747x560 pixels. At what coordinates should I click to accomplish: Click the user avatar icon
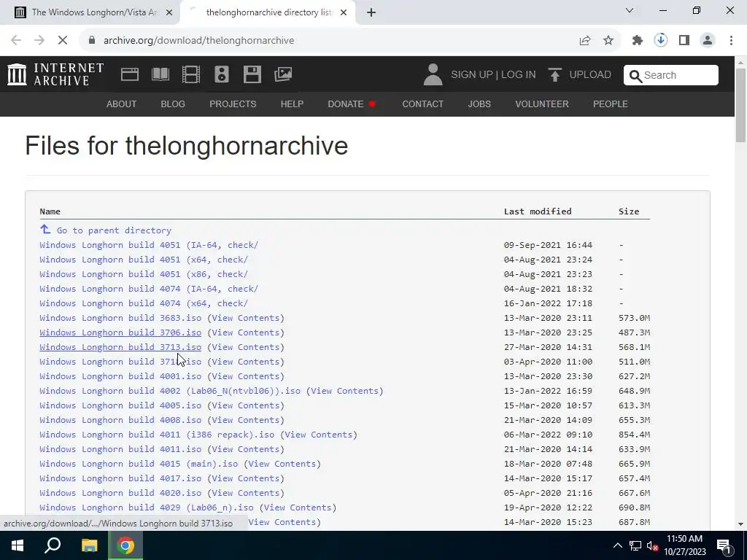[x=433, y=75]
